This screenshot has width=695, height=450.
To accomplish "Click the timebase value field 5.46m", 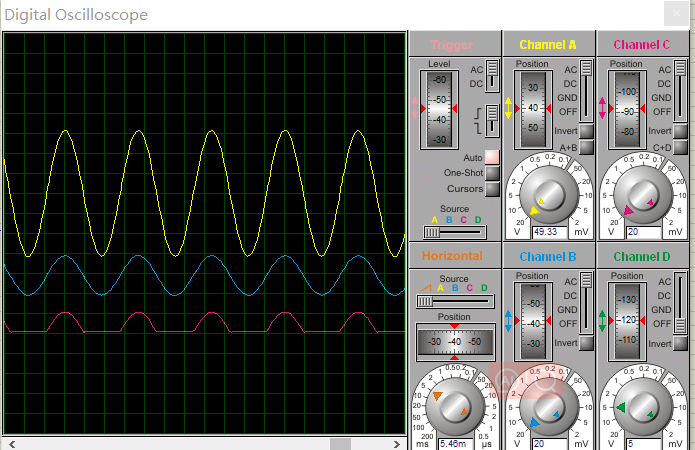I will [x=456, y=444].
